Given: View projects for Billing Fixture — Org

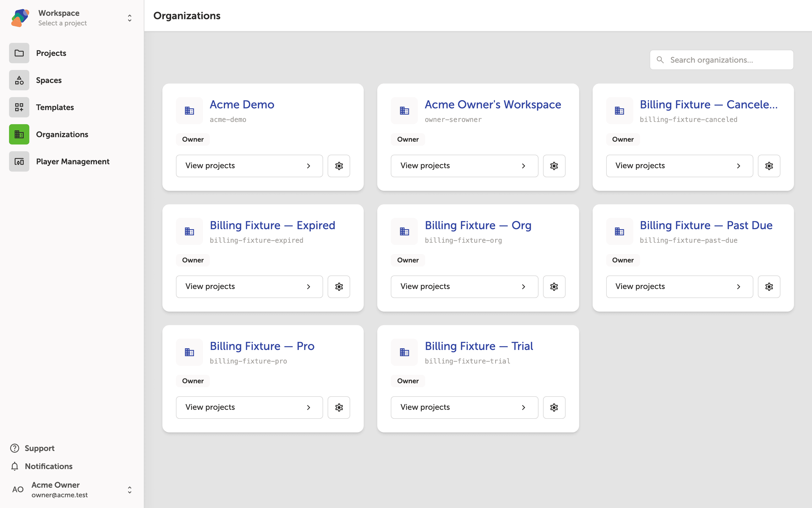Looking at the screenshot, I should coord(464,286).
